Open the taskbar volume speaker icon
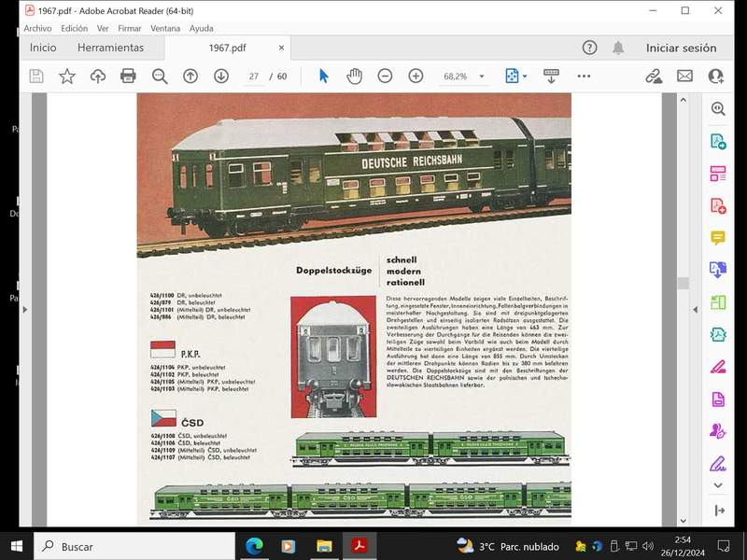This screenshot has height=560, width=747. pos(648,546)
